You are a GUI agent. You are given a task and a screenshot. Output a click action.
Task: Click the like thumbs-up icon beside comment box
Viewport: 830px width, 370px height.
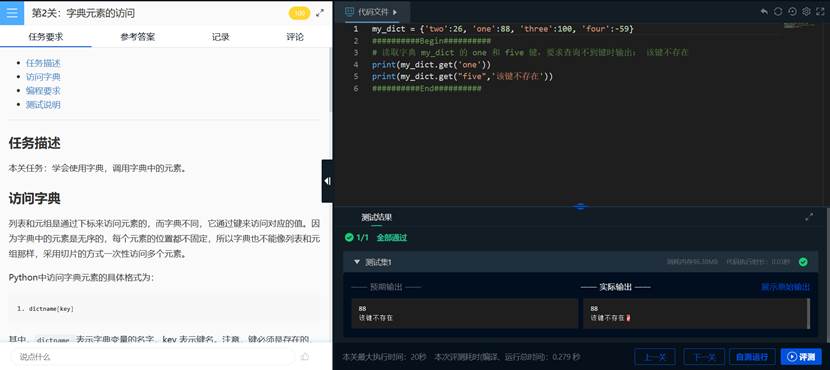coord(305,356)
